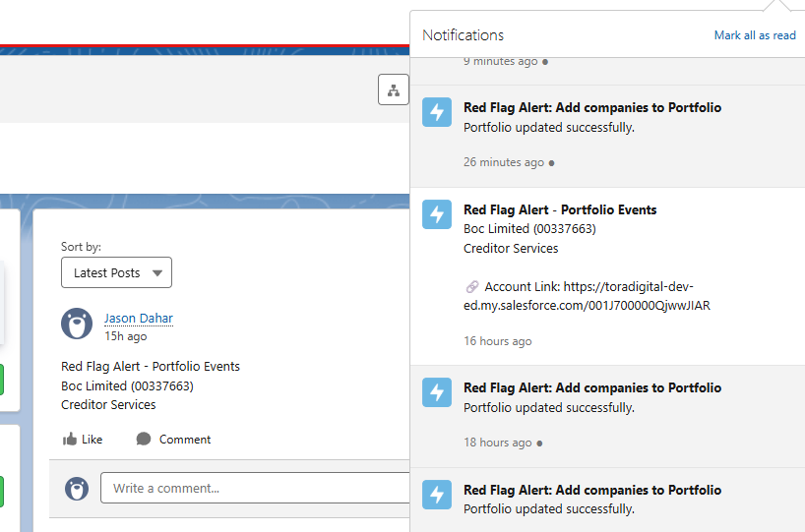Click lightning icon of Portfolio Events notification
This screenshot has height=532, width=805.
[437, 214]
